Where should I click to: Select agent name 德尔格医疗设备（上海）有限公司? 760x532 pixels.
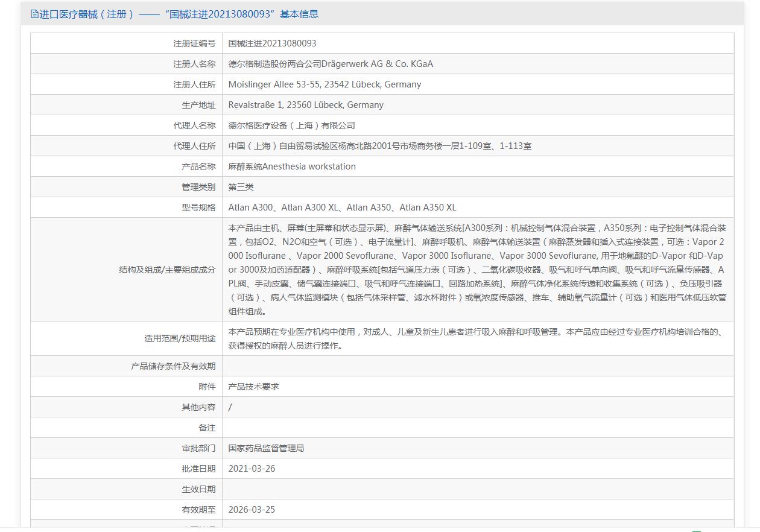point(291,125)
